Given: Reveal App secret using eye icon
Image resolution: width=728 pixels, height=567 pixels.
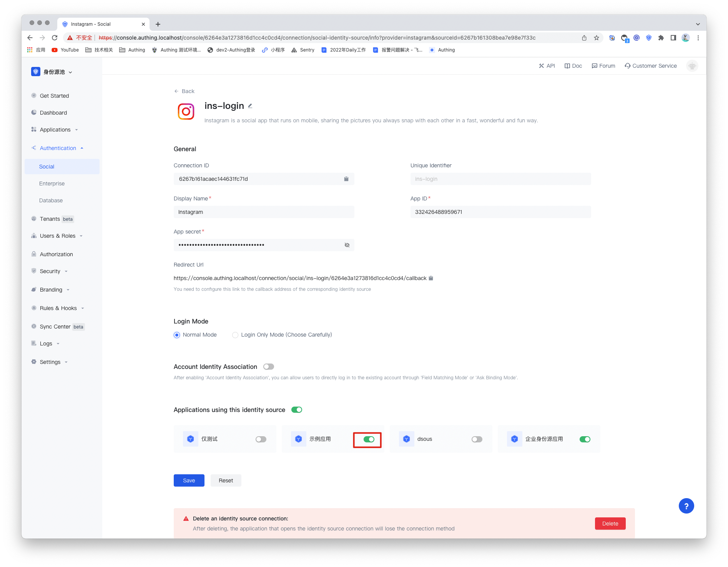Looking at the screenshot, I should pos(347,245).
